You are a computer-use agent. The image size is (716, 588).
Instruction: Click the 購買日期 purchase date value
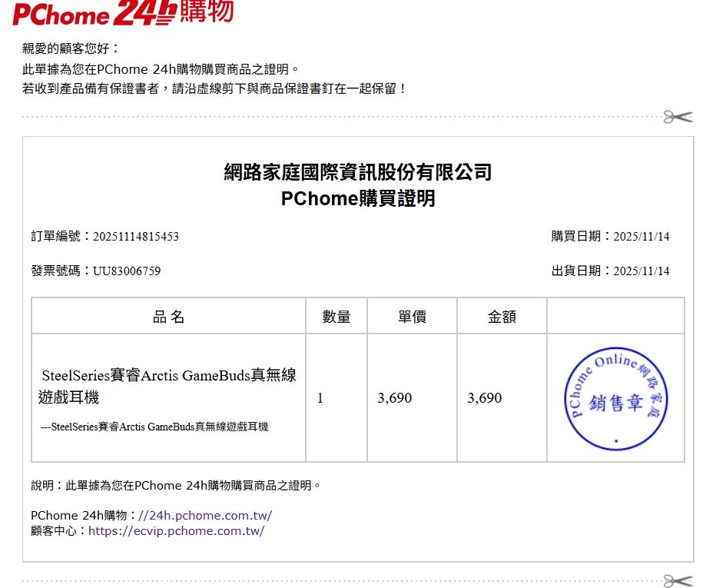point(641,236)
